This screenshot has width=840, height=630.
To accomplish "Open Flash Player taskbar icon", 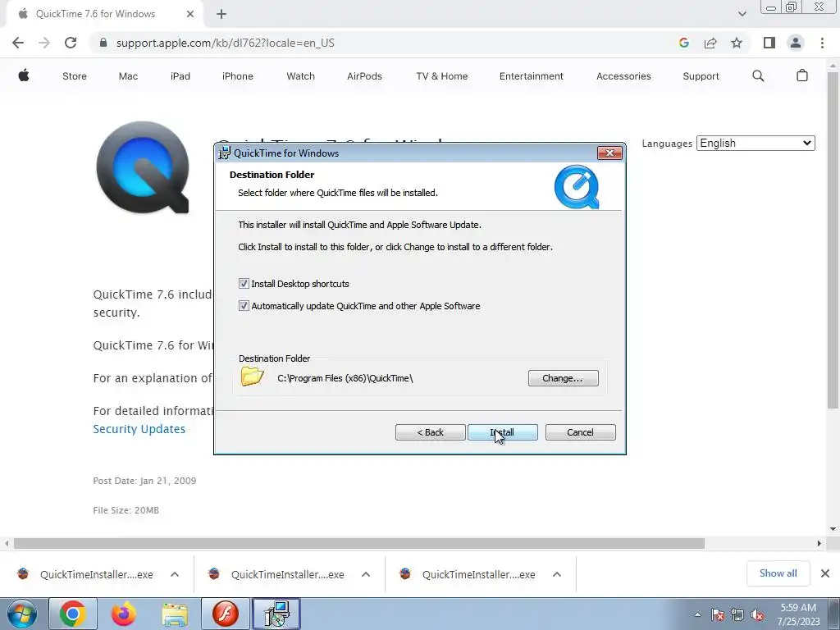I will pos(226,614).
